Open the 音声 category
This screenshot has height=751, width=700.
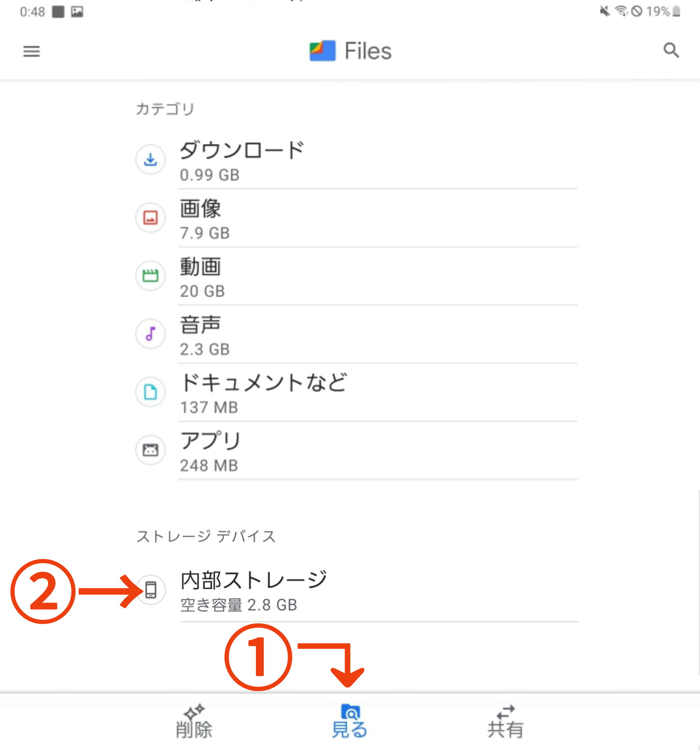[x=356, y=335]
